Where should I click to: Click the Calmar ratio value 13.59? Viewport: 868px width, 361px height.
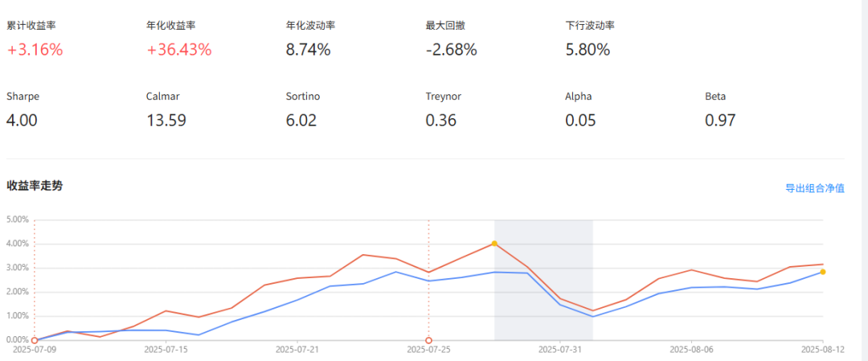pyautogui.click(x=166, y=121)
